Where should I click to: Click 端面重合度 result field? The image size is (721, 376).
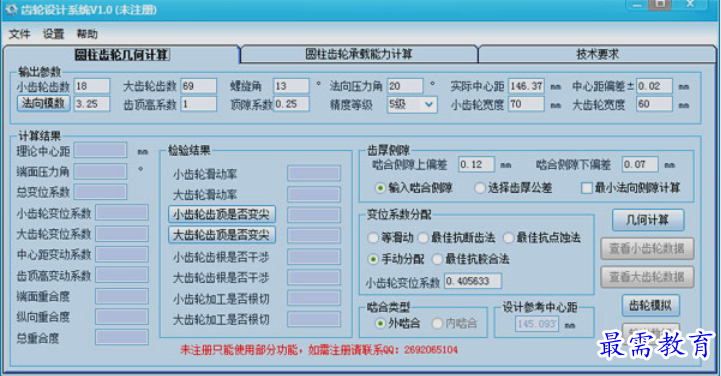coord(122,296)
